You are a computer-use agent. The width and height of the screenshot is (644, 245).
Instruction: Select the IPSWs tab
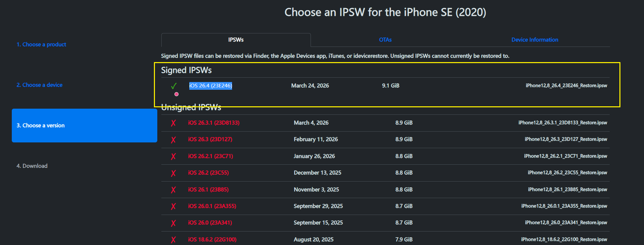tap(236, 40)
